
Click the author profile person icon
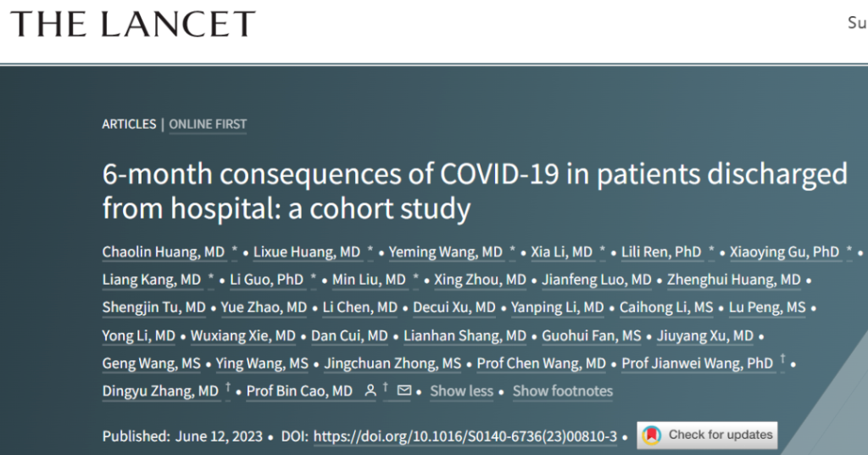pos(370,391)
